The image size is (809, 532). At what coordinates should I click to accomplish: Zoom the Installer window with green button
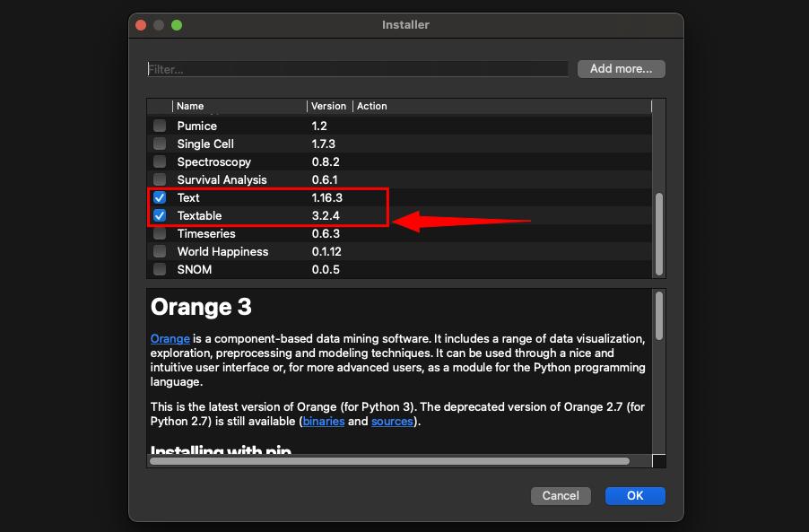tap(177, 25)
